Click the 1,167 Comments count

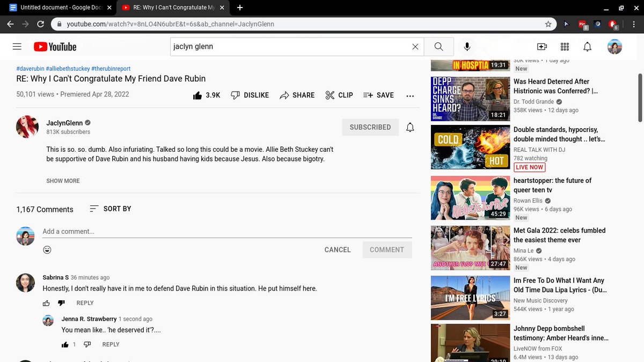45,210
